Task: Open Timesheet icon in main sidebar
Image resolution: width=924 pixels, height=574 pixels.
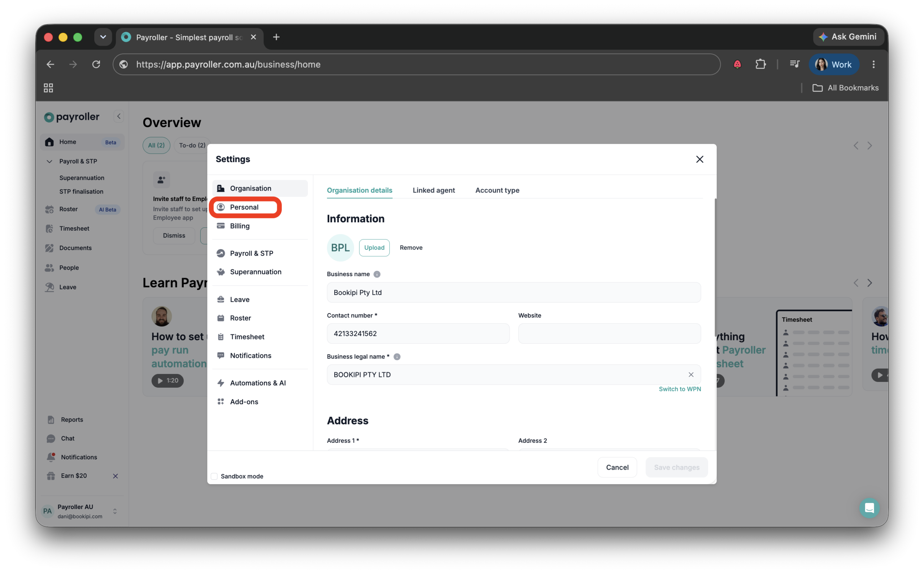Action: coord(49,229)
